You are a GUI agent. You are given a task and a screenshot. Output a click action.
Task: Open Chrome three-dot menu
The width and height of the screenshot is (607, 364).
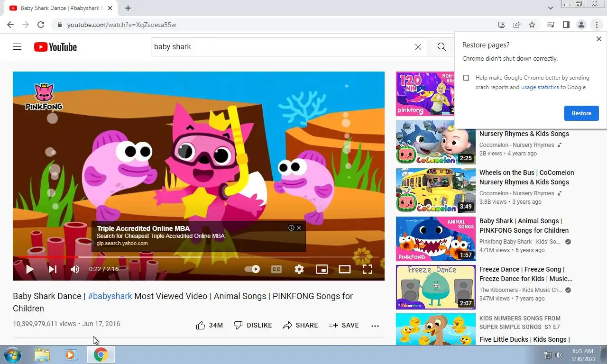597,25
